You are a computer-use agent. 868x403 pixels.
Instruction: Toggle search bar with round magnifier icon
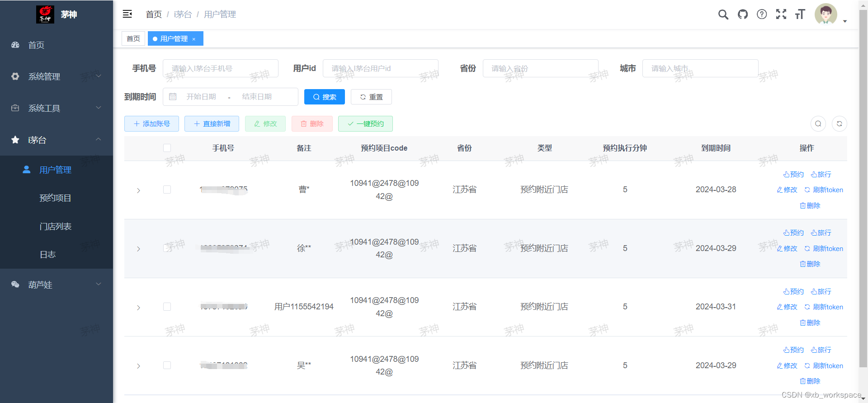click(x=818, y=123)
